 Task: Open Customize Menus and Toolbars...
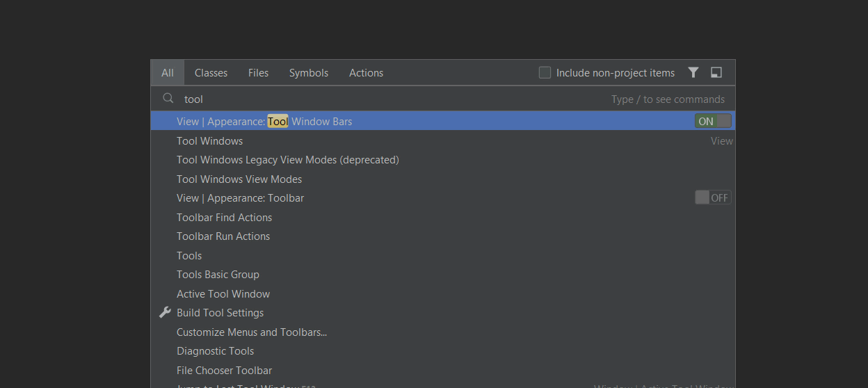click(x=443, y=332)
